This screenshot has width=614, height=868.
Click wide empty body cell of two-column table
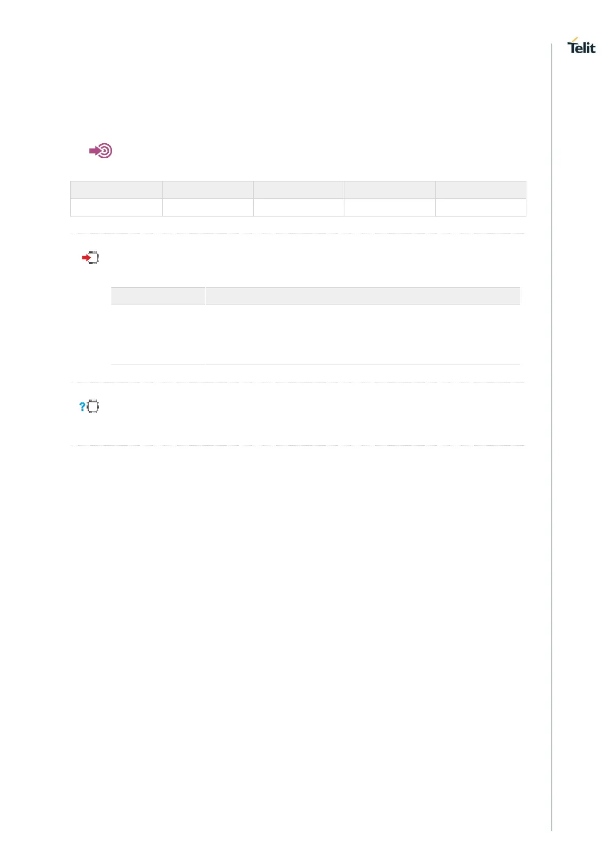pyautogui.click(x=362, y=335)
